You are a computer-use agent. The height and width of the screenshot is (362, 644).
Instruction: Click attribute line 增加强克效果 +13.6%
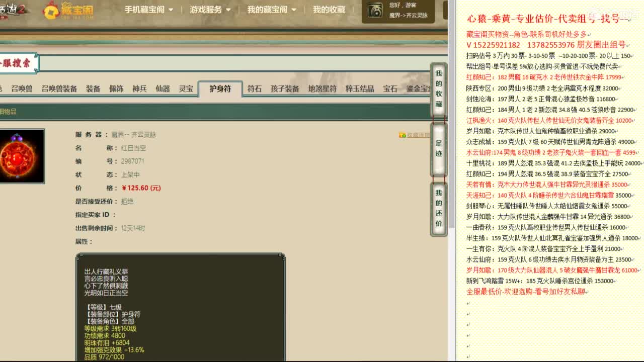click(114, 350)
